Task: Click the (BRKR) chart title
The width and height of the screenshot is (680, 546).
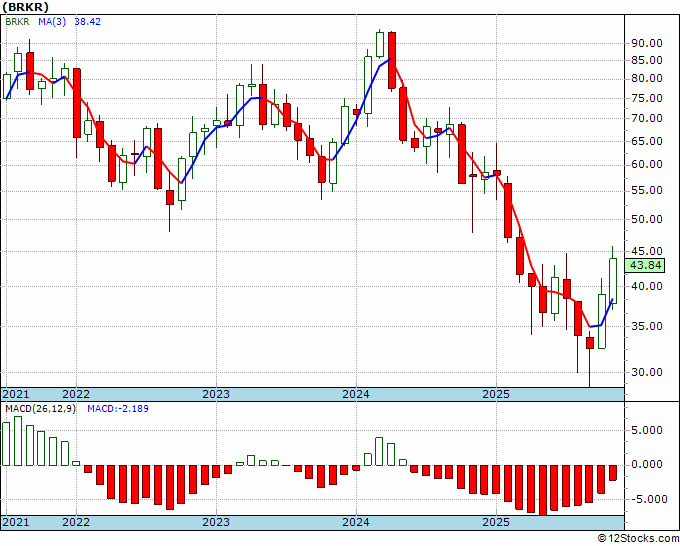Action: [26, 7]
